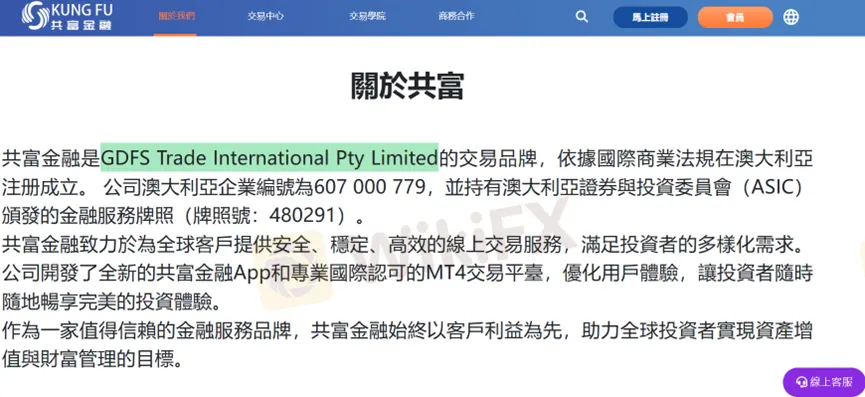Image resolution: width=865 pixels, height=397 pixels.
Task: Open the 商務合作 menu
Action: click(x=456, y=16)
